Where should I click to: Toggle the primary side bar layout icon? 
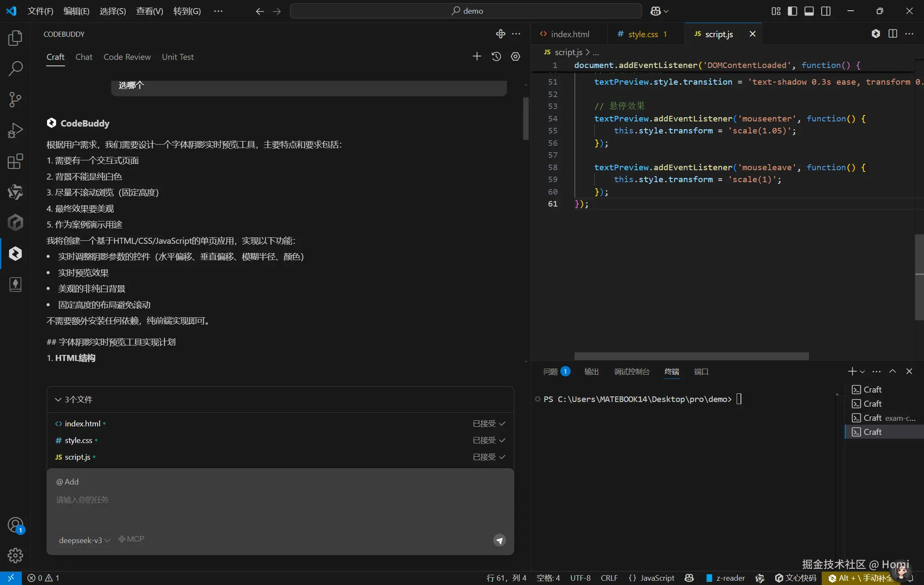792,11
